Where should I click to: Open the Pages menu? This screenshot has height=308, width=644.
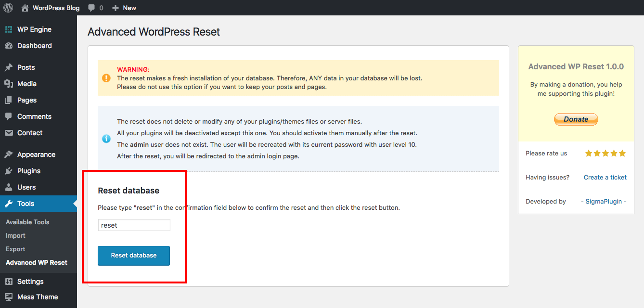(x=39, y=100)
